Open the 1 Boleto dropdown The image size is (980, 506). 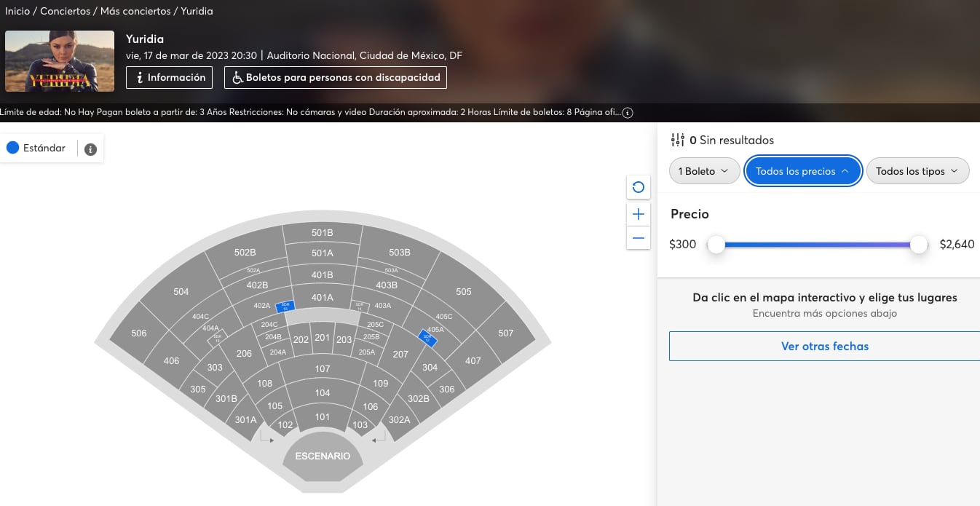tap(704, 170)
